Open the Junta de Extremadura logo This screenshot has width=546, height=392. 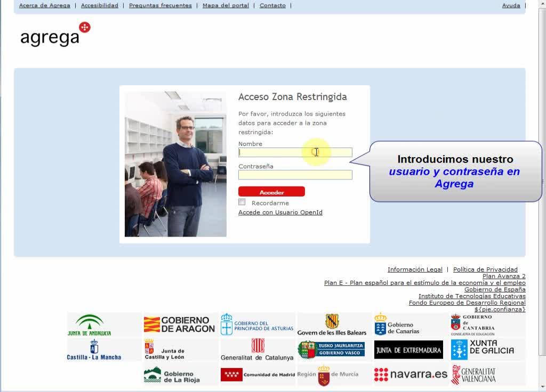(x=408, y=350)
